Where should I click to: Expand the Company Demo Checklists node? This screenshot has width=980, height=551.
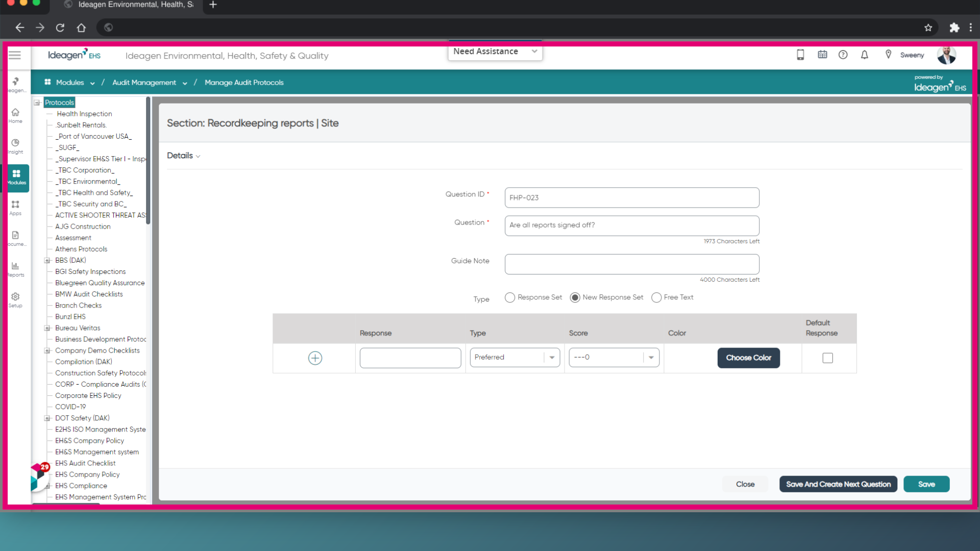[x=47, y=350]
